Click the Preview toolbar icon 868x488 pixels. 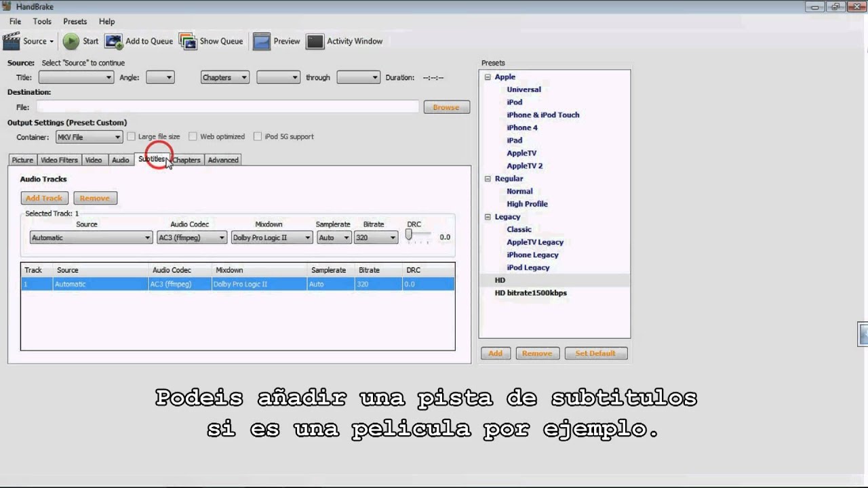pos(262,41)
